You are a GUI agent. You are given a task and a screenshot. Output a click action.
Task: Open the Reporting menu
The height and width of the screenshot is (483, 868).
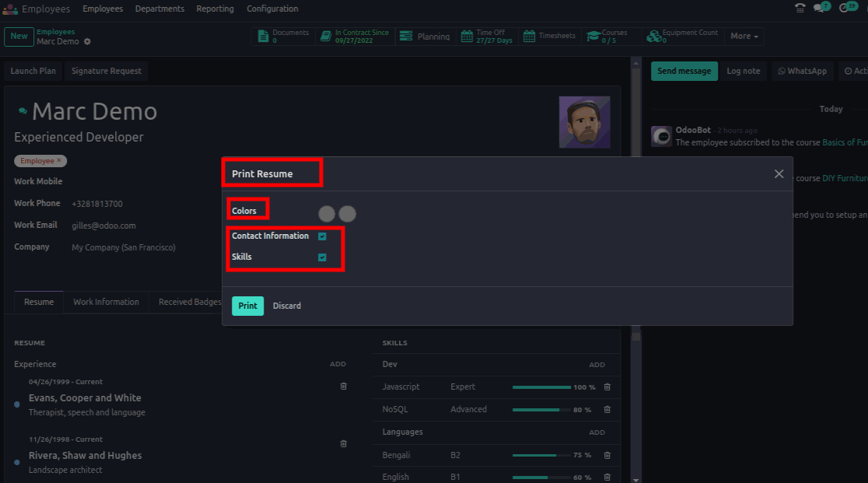click(x=215, y=9)
